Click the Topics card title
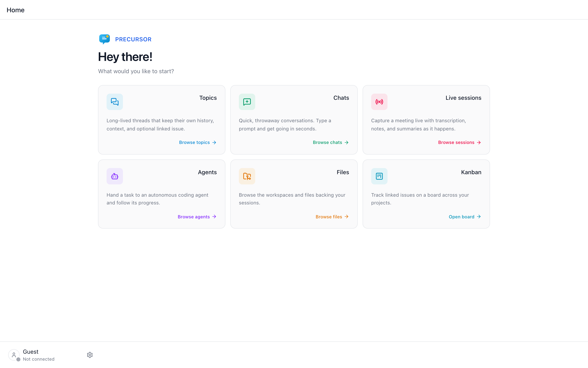This screenshot has height=368, width=588. point(208,98)
